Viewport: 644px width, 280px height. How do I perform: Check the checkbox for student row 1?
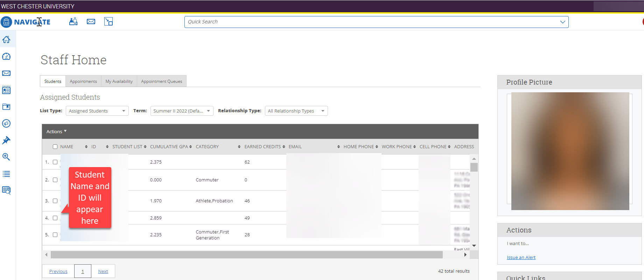pos(55,162)
